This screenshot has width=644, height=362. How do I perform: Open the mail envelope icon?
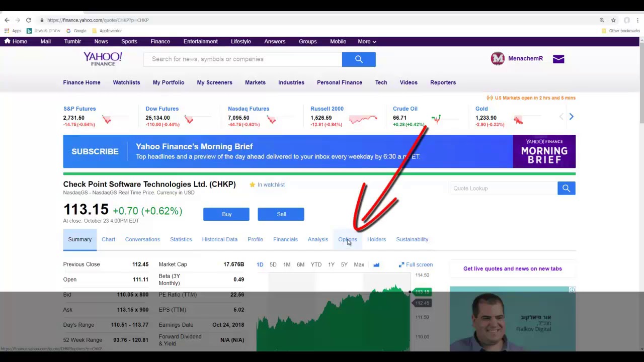click(x=558, y=59)
